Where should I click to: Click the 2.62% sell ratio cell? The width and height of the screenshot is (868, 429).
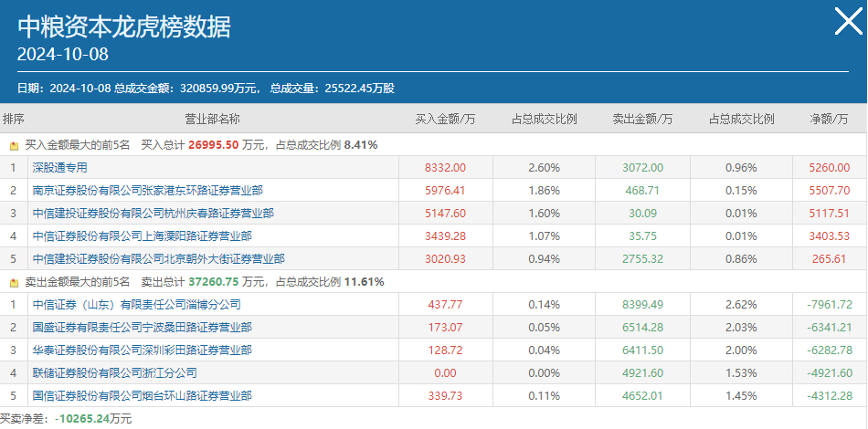[741, 305]
